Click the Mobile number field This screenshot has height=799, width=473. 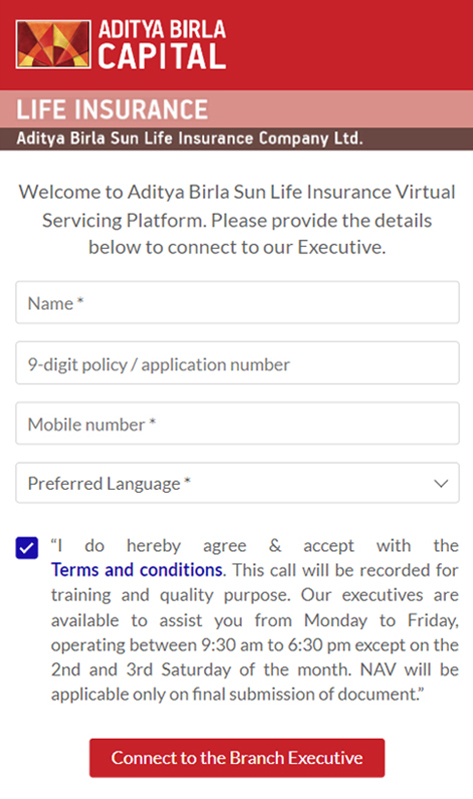click(x=237, y=423)
